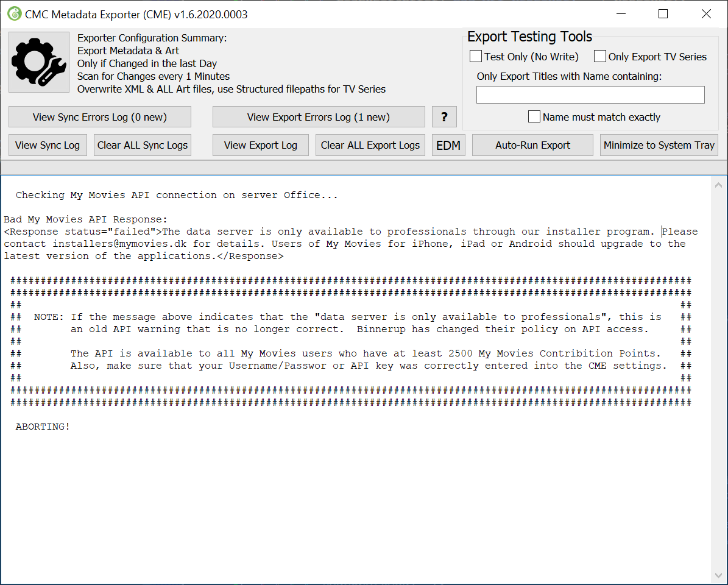Enable Test Only (No Write) checkbox
The height and width of the screenshot is (585, 728).
(476, 57)
